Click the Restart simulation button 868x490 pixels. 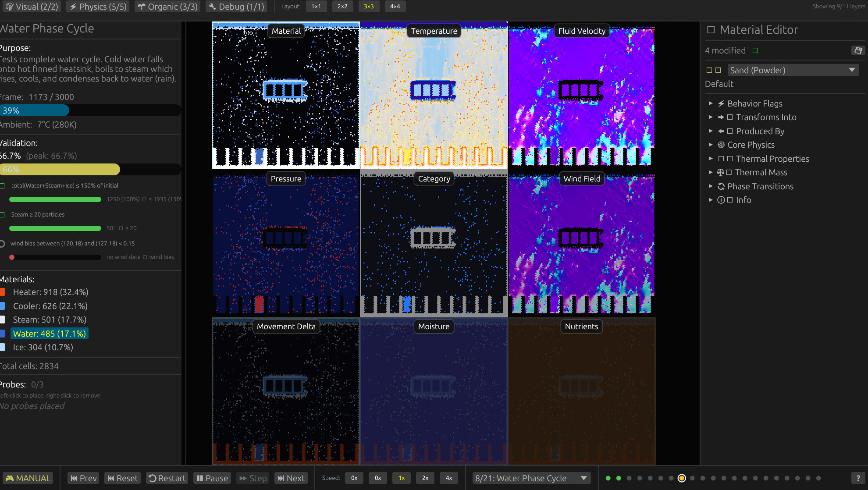click(x=167, y=478)
